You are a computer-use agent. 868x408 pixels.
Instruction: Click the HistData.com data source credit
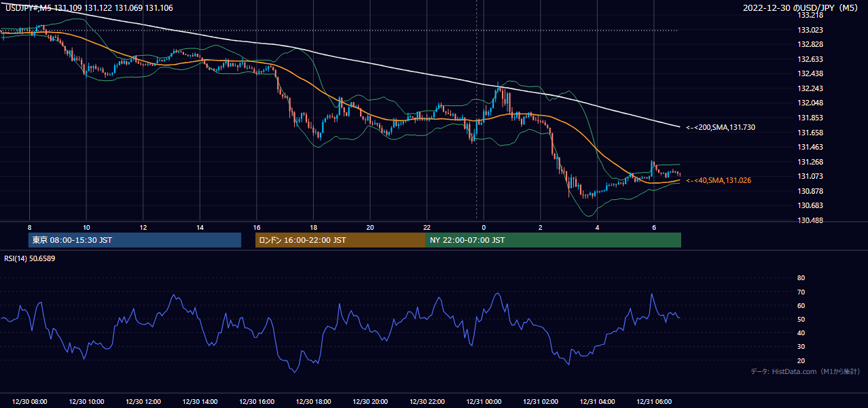click(806, 371)
